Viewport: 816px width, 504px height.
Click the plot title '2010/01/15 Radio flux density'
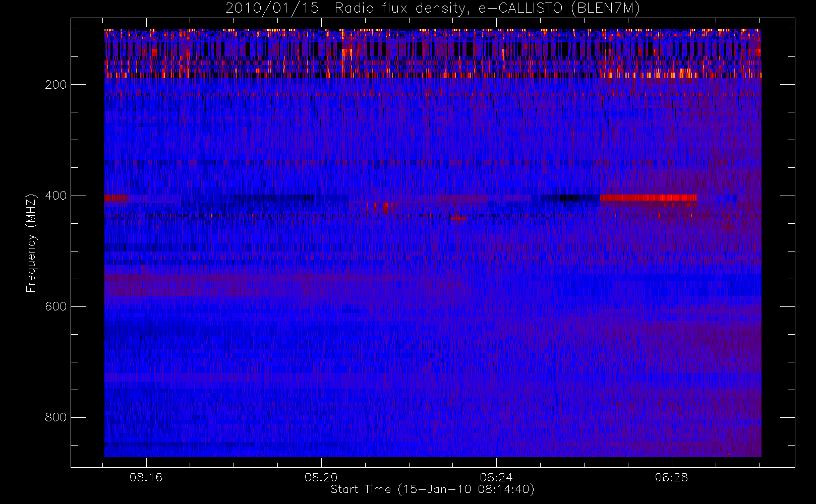point(433,9)
